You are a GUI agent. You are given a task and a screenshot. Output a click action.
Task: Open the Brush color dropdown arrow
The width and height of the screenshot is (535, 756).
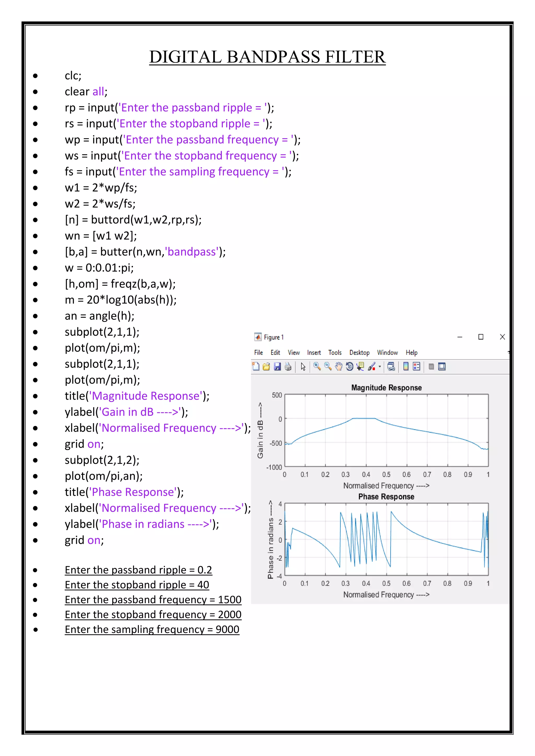pyautogui.click(x=380, y=367)
